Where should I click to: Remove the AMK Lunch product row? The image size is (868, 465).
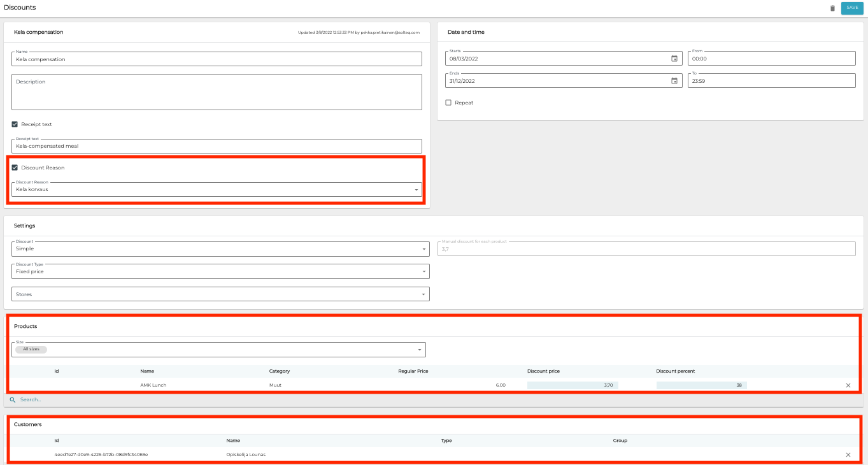click(848, 385)
